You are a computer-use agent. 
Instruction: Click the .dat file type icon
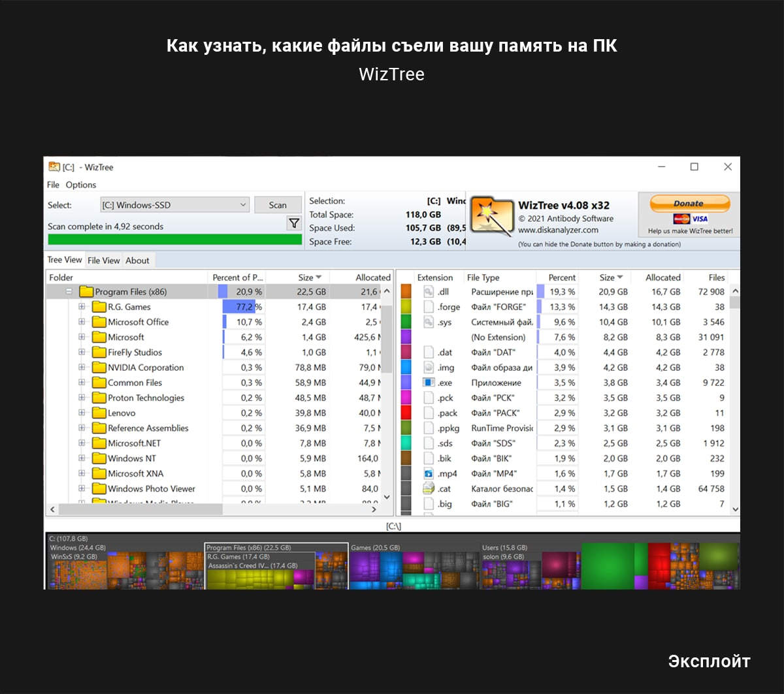[x=429, y=352]
